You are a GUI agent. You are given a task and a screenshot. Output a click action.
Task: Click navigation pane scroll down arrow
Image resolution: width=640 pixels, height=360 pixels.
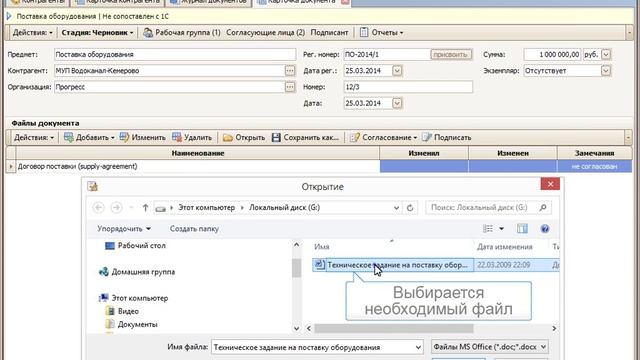296,328
